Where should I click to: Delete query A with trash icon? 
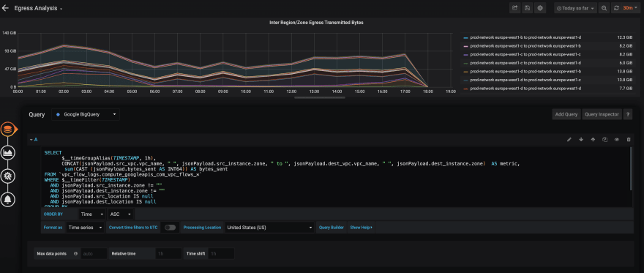coord(629,140)
